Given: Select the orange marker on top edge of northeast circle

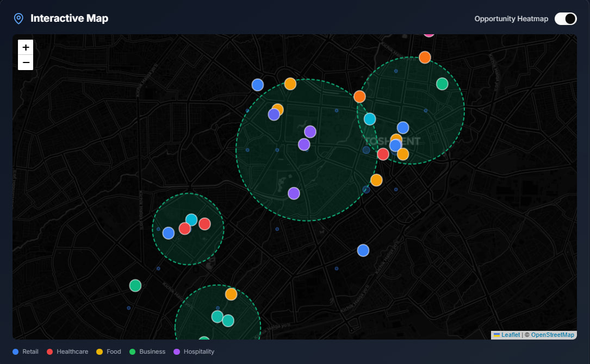Looking at the screenshot, I should pos(425,58).
